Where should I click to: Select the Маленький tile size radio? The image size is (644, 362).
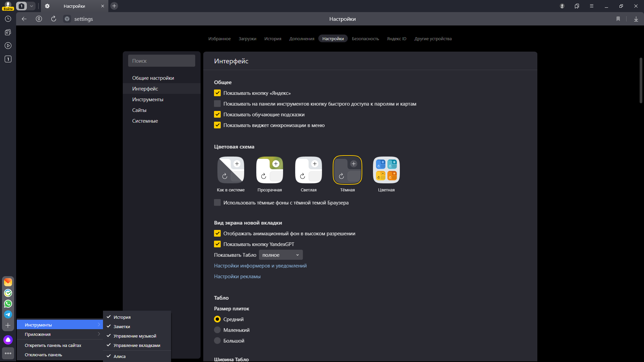coord(217,330)
